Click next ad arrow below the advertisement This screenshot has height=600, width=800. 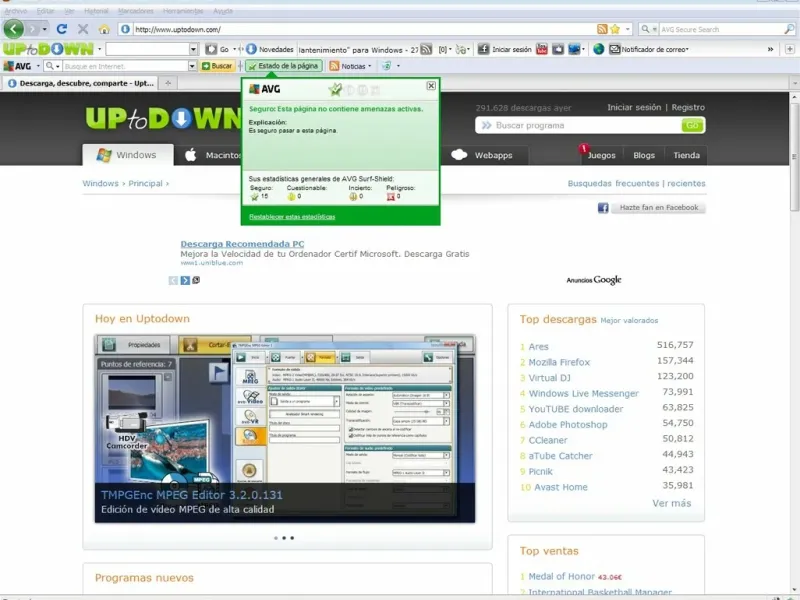[185, 280]
